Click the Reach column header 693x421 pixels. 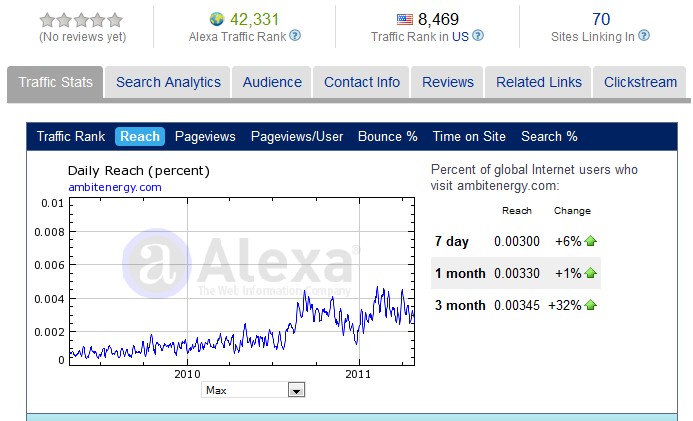pyautogui.click(x=517, y=211)
